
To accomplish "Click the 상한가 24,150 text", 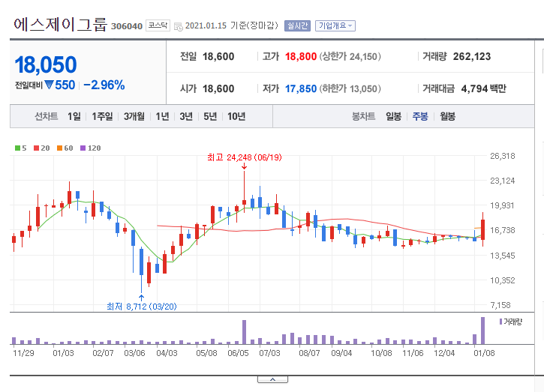I will [350, 56].
